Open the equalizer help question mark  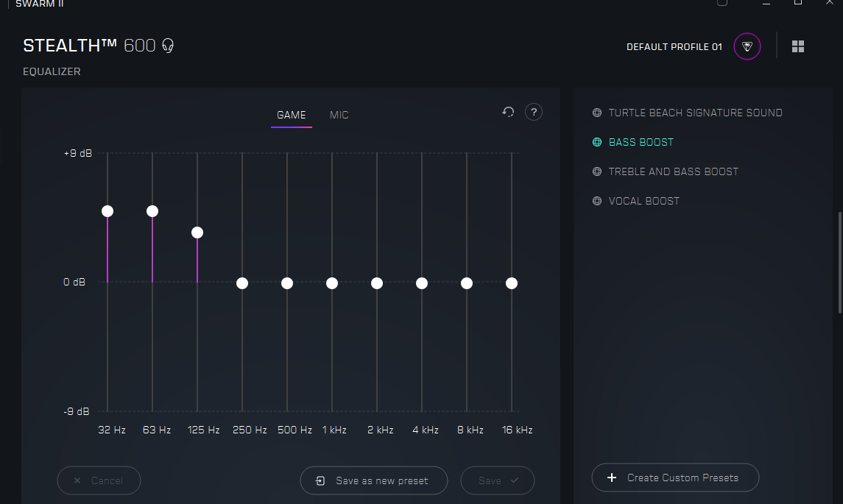[x=533, y=112]
